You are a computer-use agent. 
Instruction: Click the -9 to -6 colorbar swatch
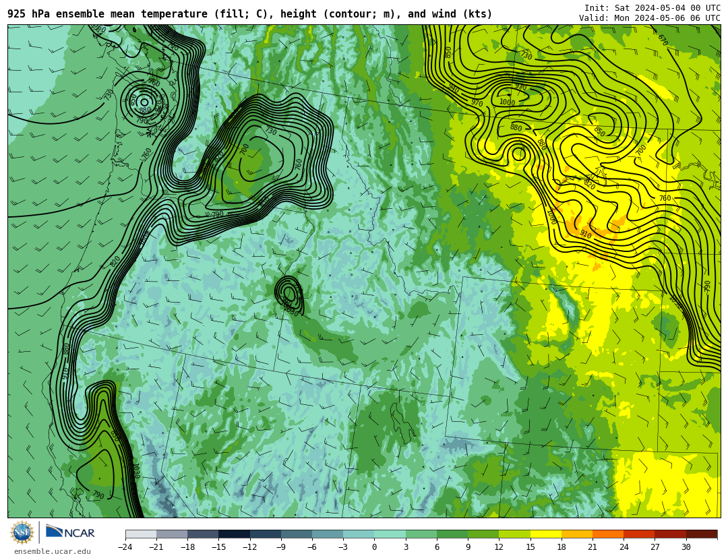(297, 534)
